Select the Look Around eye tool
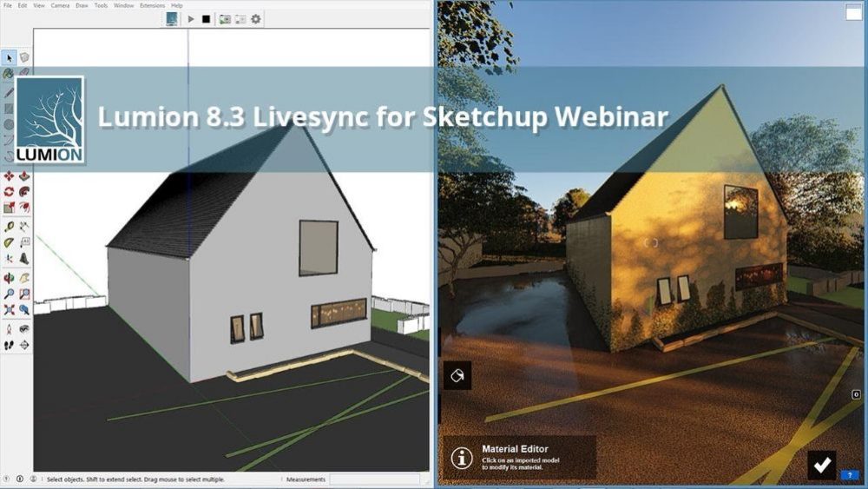The width and height of the screenshot is (868, 489). coord(24,329)
